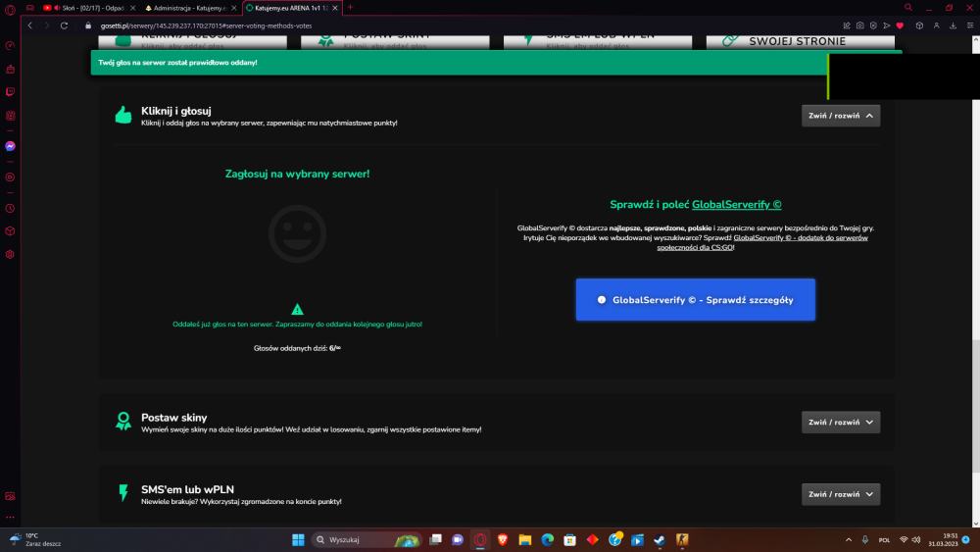
Task: Click the red heart bookmark icon
Action: click(900, 25)
